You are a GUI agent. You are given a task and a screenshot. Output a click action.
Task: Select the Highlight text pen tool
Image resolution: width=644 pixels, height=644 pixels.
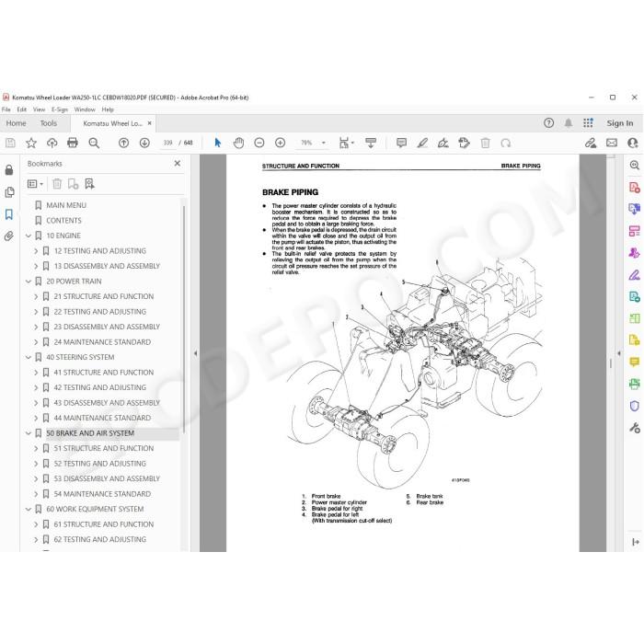[x=422, y=143]
